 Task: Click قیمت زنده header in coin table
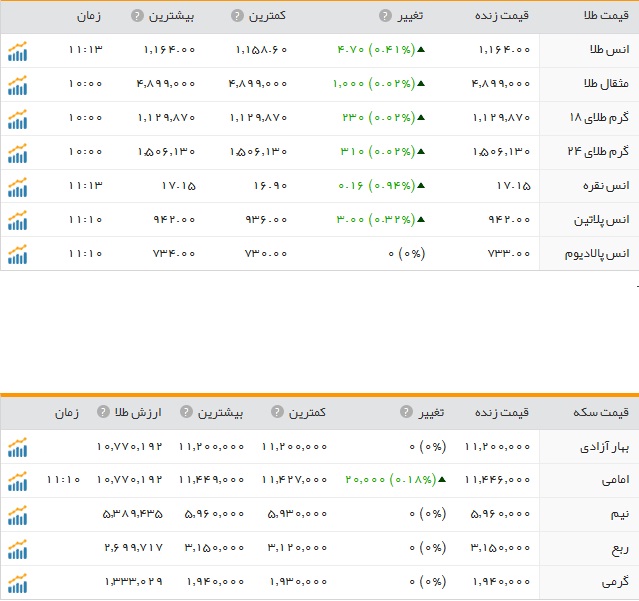[502, 412]
